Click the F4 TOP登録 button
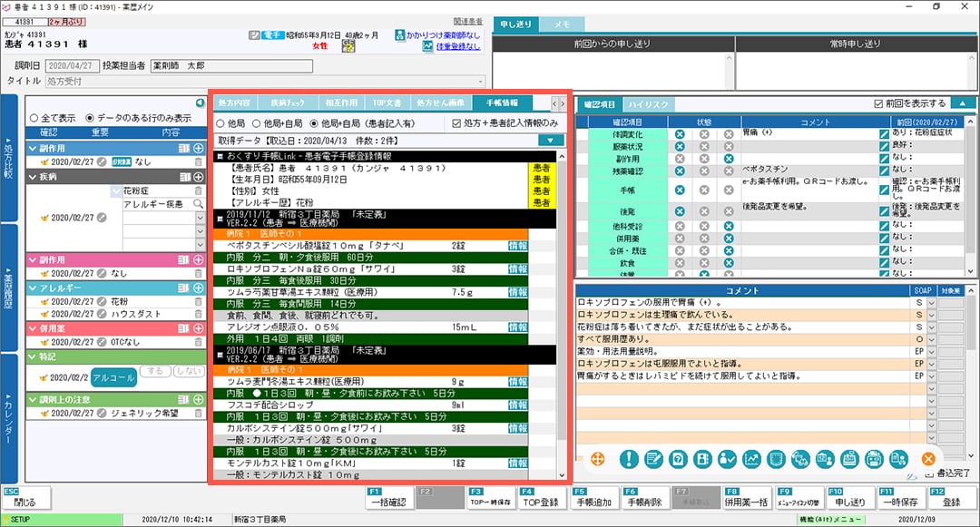Viewport: 980px width, 527px height. [542, 498]
